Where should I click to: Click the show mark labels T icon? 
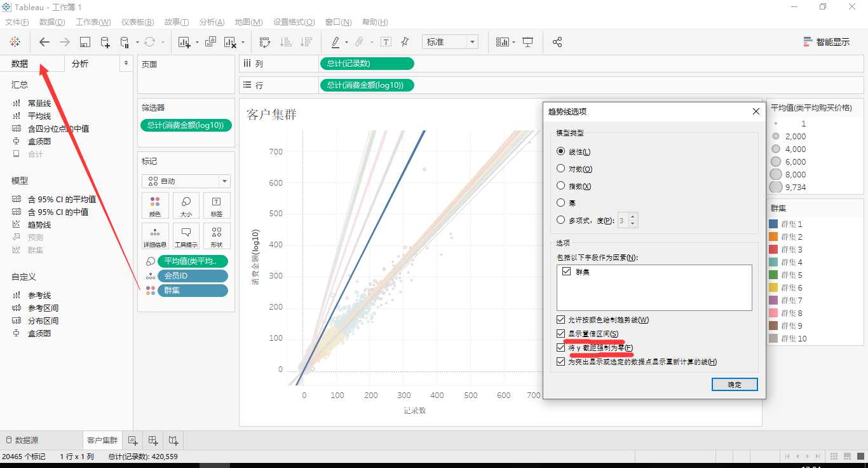tap(386, 42)
